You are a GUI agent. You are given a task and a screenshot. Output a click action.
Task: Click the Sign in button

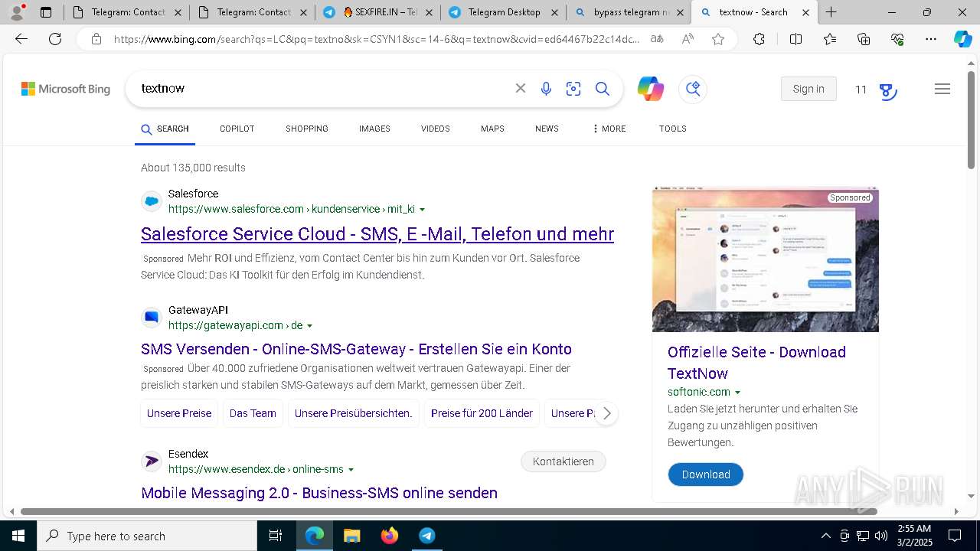tap(808, 89)
